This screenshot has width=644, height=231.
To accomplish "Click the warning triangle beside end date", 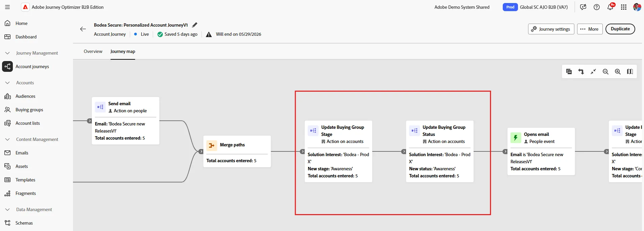I will click(x=209, y=34).
